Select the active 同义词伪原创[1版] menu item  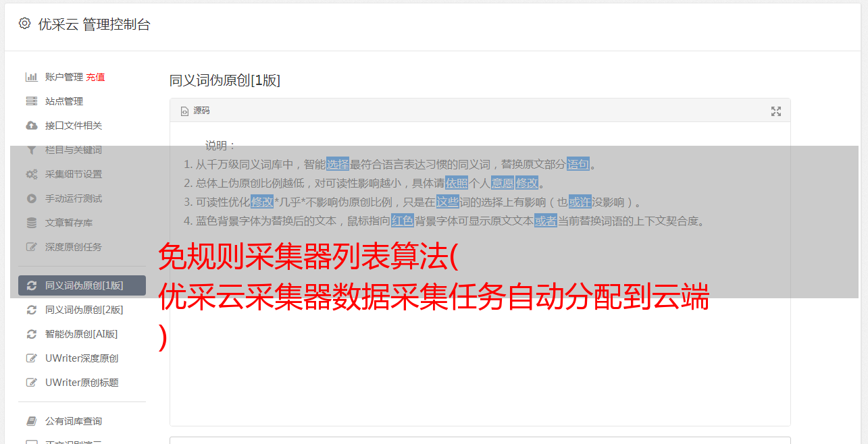82,285
